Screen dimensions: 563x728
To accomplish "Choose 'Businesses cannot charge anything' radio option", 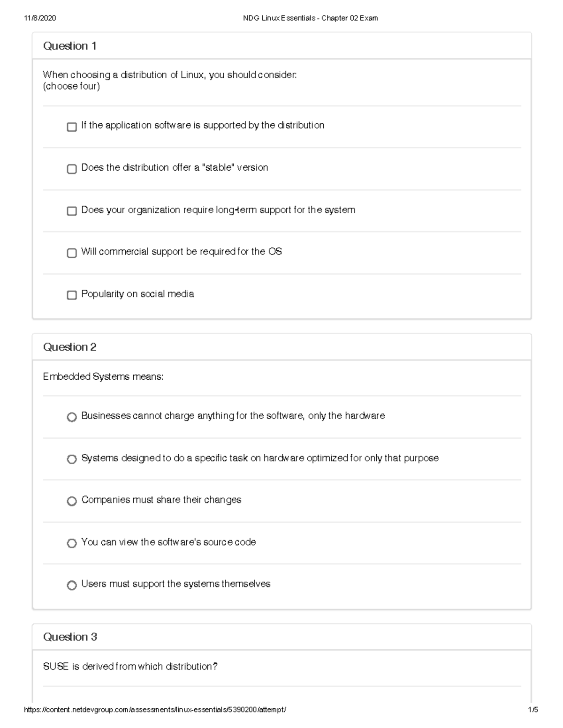I will [x=72, y=417].
